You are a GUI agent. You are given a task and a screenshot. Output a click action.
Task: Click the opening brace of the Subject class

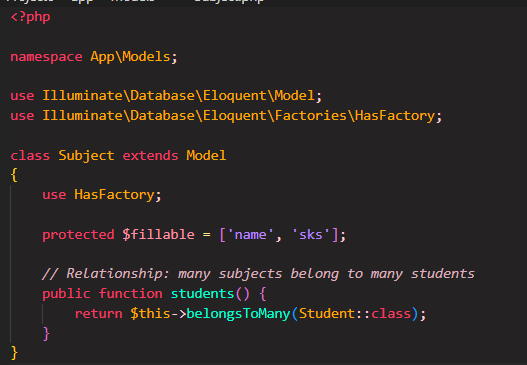coord(14,175)
